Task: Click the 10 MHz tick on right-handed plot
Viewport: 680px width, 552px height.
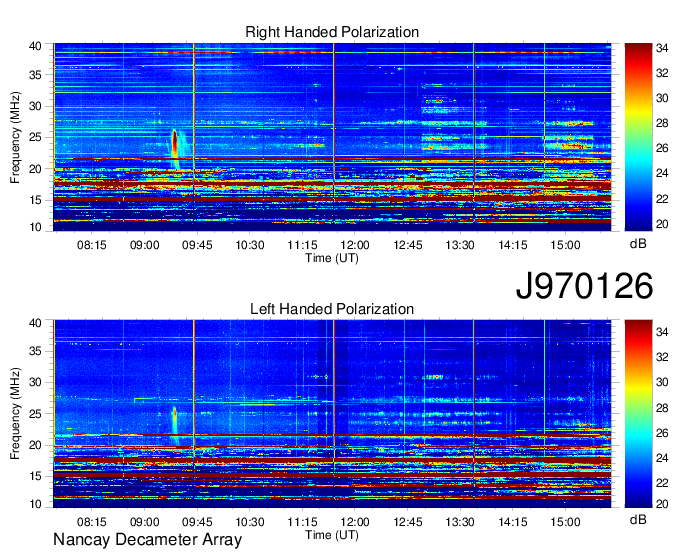Action: pyautogui.click(x=35, y=227)
